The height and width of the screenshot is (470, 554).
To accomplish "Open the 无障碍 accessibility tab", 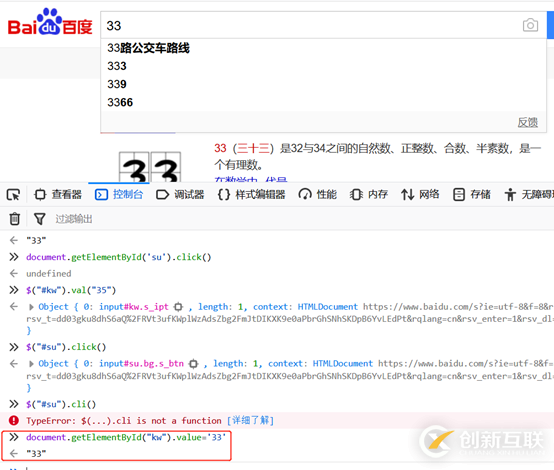I will point(529,194).
